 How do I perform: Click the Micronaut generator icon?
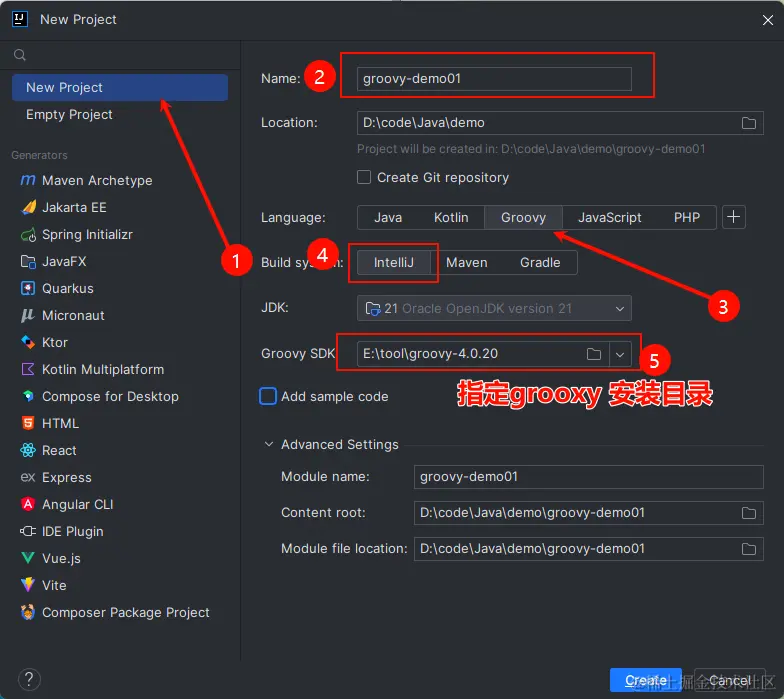point(28,315)
